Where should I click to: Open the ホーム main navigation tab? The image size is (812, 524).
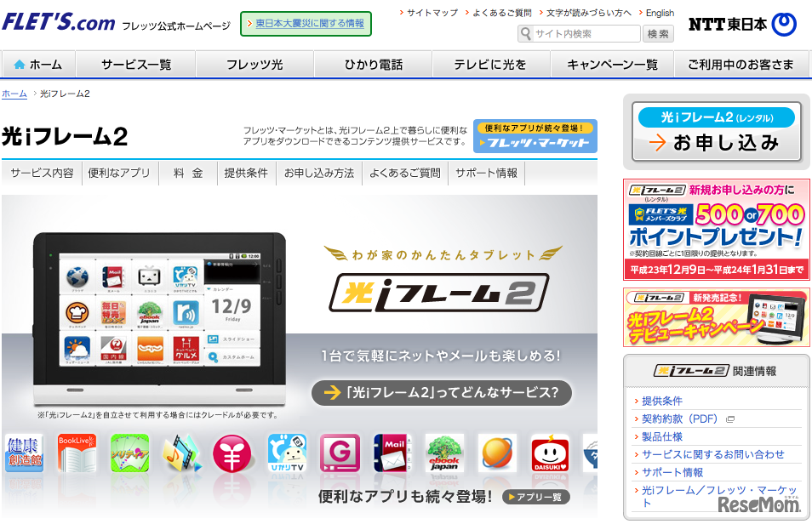pyautogui.click(x=39, y=64)
